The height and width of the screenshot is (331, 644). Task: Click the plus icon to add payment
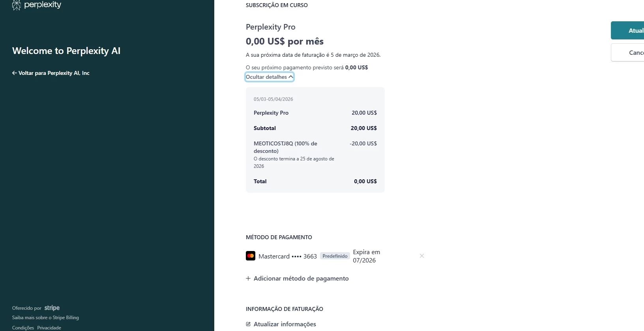248,279
